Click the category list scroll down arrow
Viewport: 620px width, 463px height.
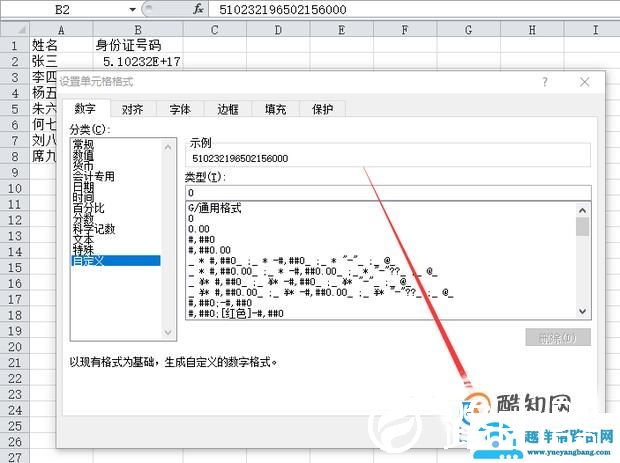[168, 332]
